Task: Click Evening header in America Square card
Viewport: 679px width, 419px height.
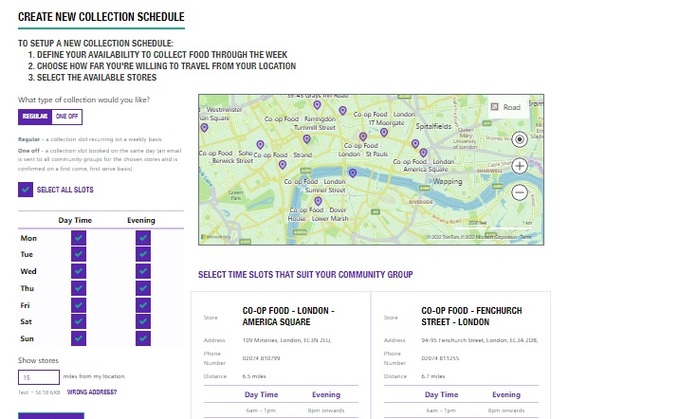Action: pyautogui.click(x=326, y=394)
